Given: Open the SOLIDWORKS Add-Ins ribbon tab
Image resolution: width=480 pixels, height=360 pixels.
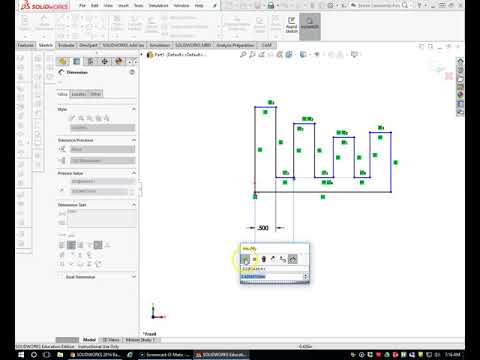Looking at the screenshot, I should click(123, 45).
